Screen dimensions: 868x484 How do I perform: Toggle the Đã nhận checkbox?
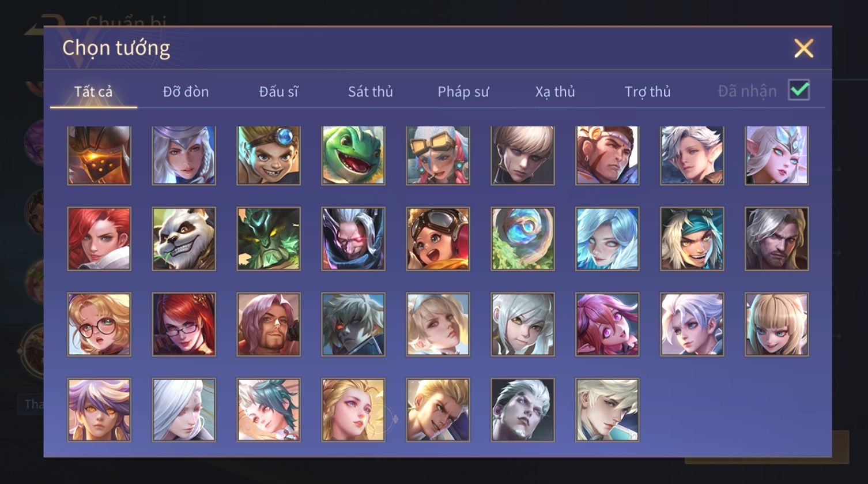(x=799, y=90)
